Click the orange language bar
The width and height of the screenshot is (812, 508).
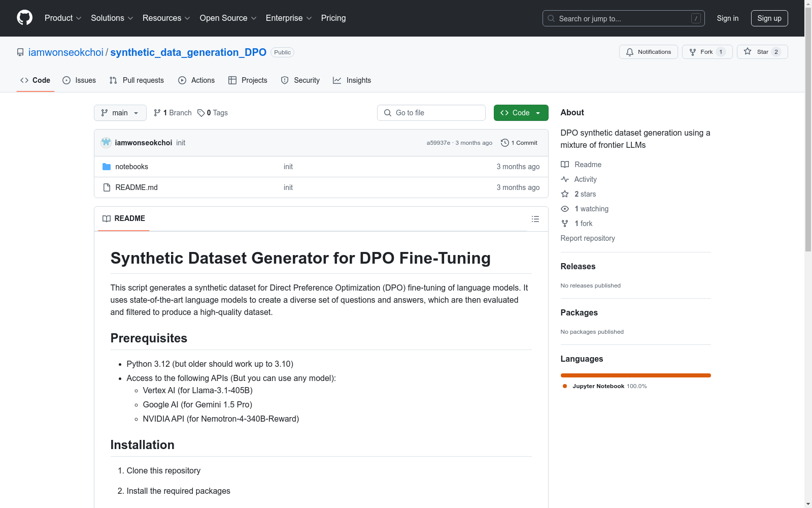(636, 375)
